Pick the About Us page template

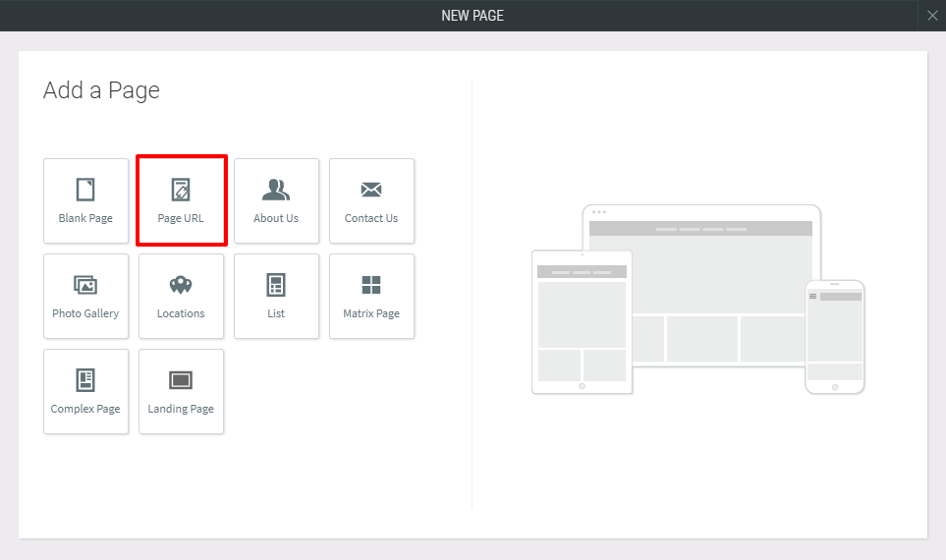pyautogui.click(x=276, y=201)
